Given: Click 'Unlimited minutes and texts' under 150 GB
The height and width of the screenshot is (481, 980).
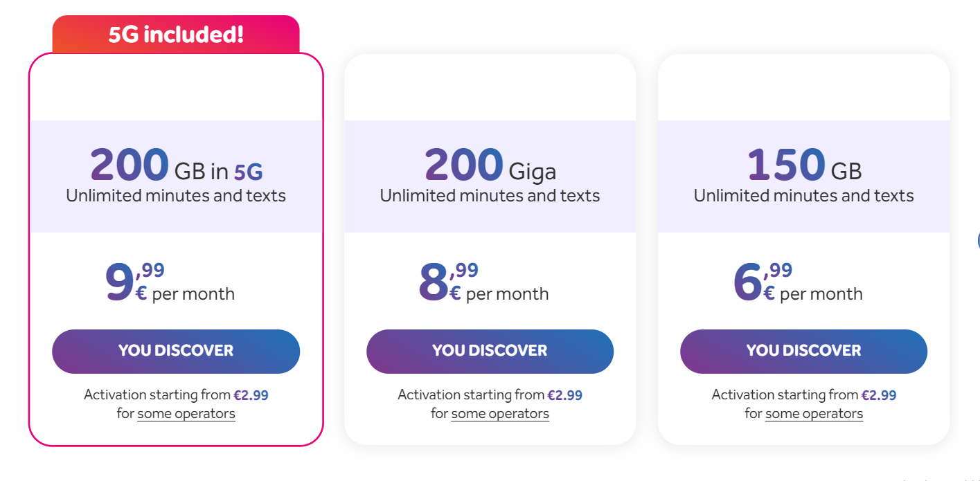Looking at the screenshot, I should tap(803, 196).
